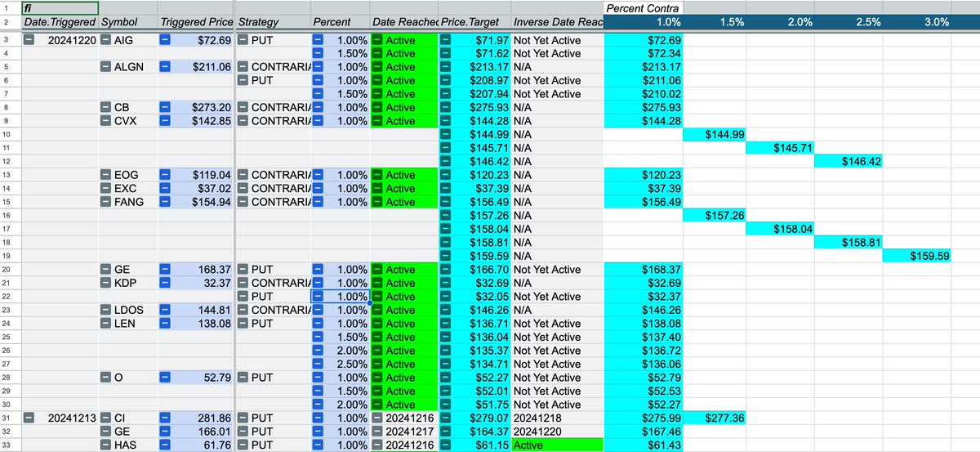The image size is (980, 452).
Task: Select the 2.50% percent cell
Action: pos(341,364)
